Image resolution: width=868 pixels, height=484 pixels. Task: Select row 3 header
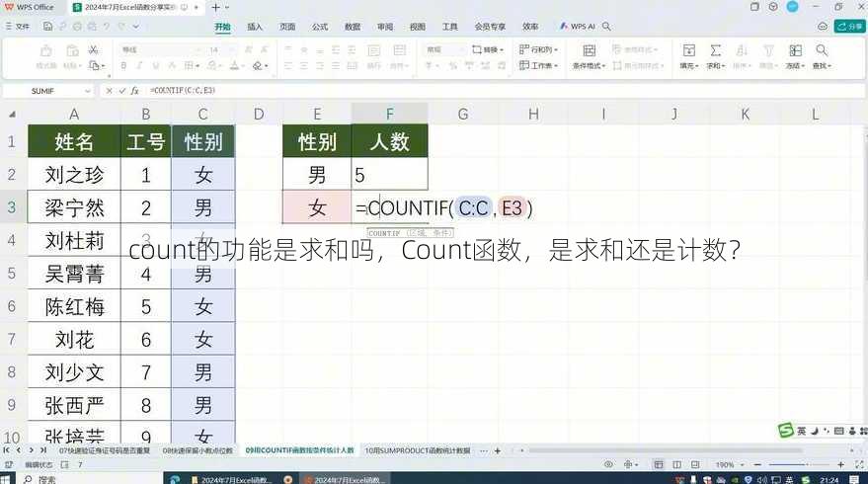[12, 207]
